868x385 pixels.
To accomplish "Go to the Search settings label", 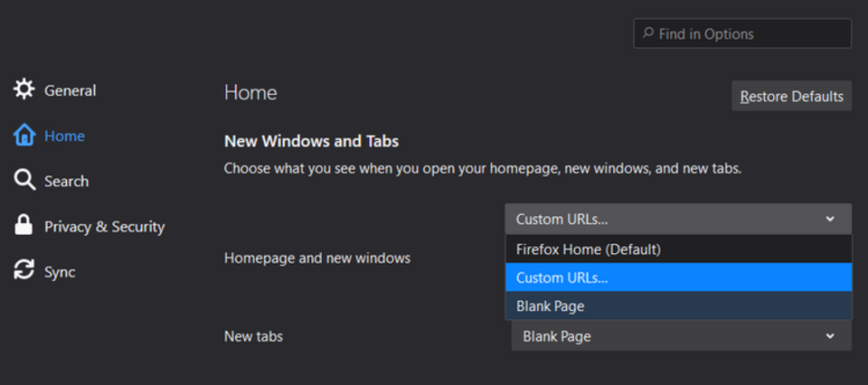I will click(66, 181).
